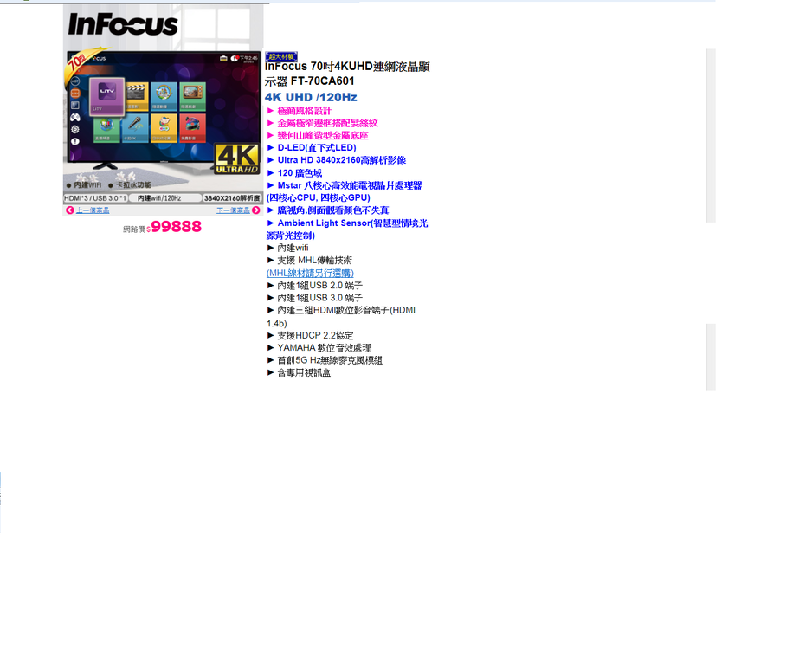Screen dimensions: 812x665
Task: Click the lower gray scrollbar track
Action: click(x=711, y=357)
